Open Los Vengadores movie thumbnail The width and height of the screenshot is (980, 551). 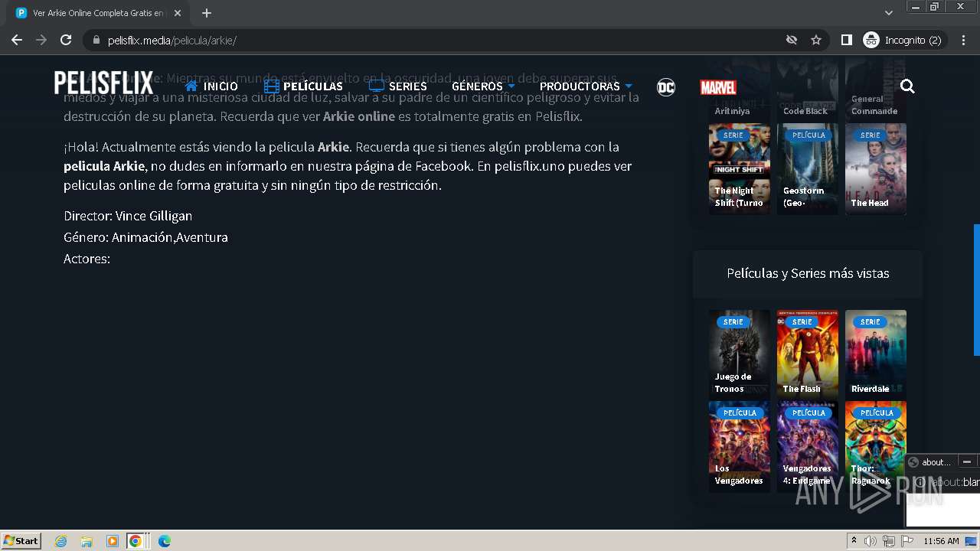point(739,446)
